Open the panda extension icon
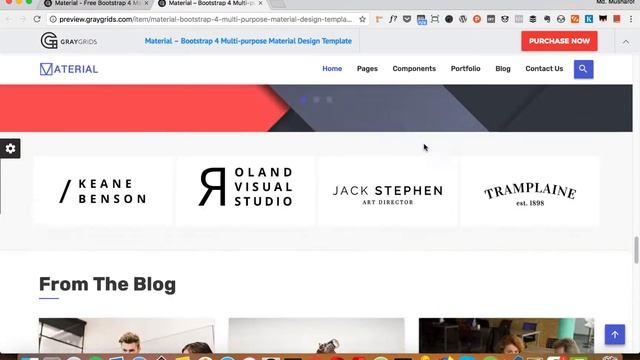This screenshot has width=640, height=360. click(505, 19)
